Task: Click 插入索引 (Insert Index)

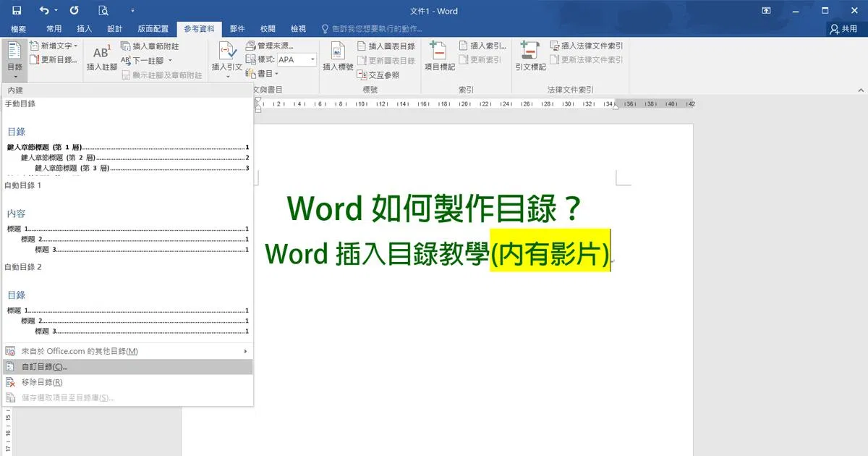Action: pyautogui.click(x=482, y=46)
